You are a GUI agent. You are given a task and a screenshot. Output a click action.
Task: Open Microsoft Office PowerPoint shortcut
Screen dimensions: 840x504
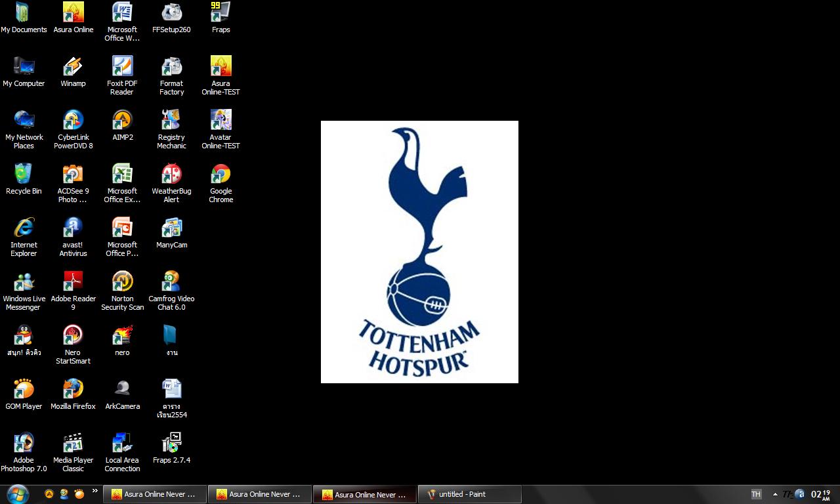[122, 237]
